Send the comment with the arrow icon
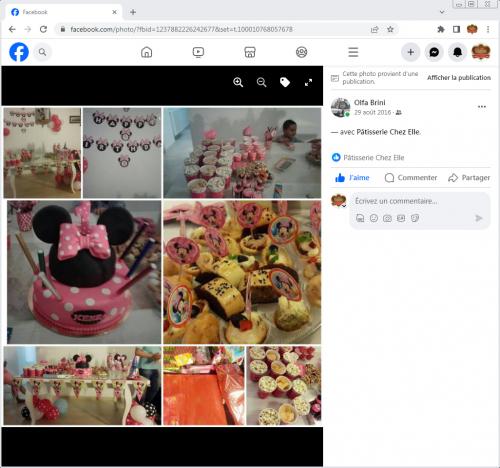The width and height of the screenshot is (500, 468). click(x=479, y=218)
